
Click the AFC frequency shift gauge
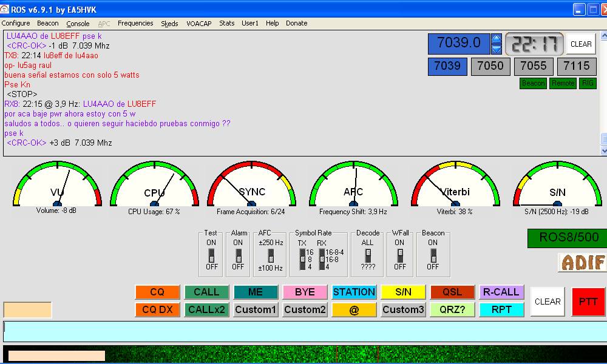(x=353, y=185)
